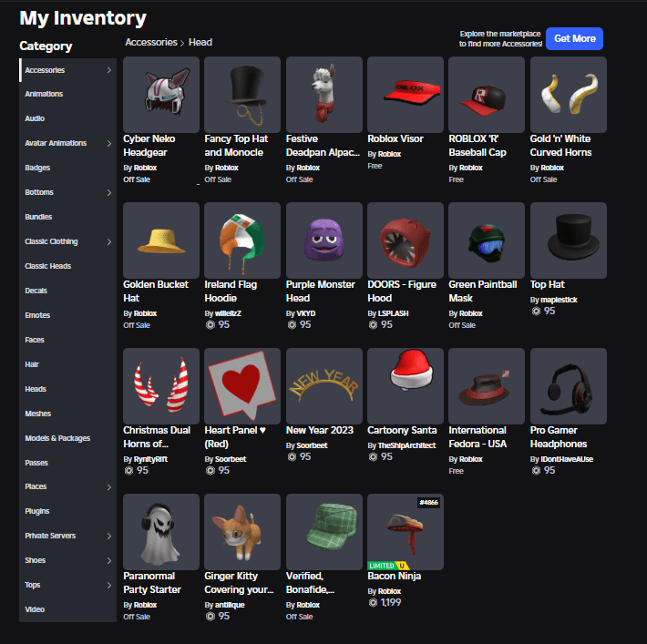Open the Christmas Dual Horns thumbnail
This screenshot has width=647, height=644.
(x=161, y=385)
